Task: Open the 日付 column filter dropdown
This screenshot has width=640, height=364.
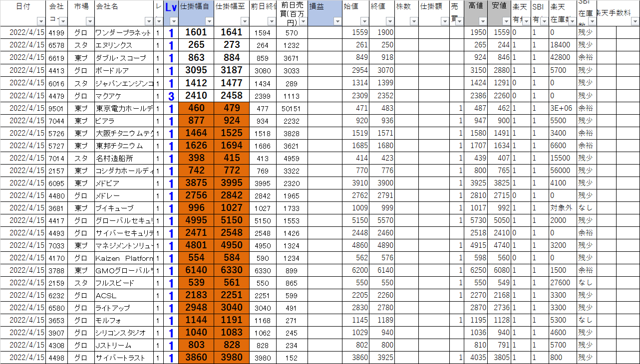Action: click(x=41, y=21)
